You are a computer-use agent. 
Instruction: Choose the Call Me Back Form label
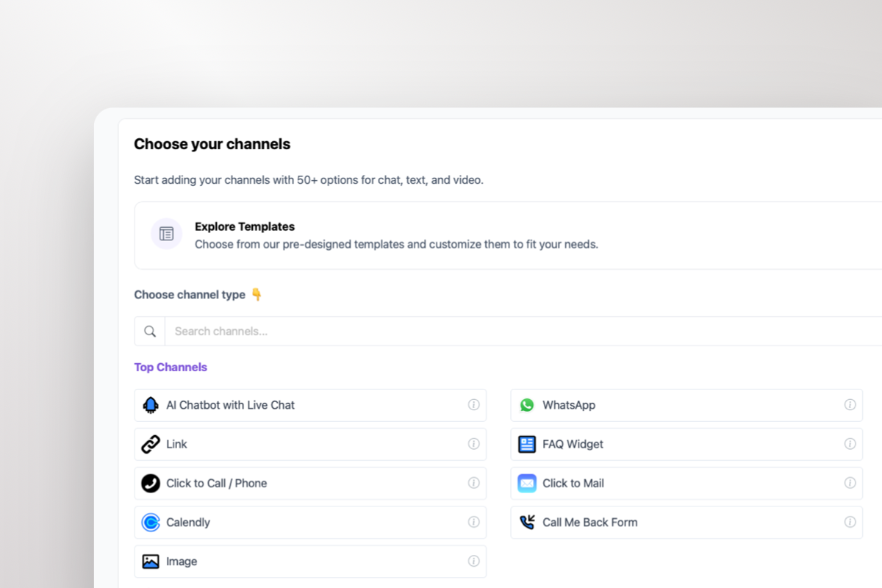click(x=589, y=523)
